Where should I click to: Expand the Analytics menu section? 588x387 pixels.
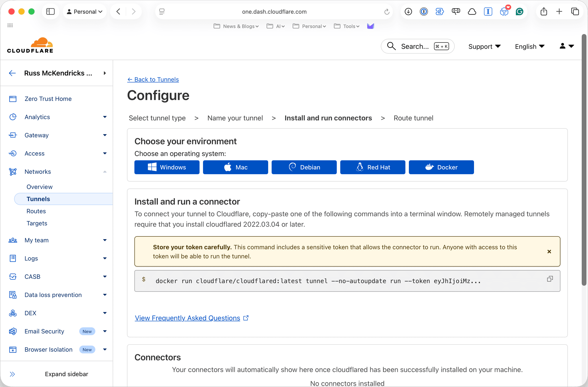click(105, 117)
